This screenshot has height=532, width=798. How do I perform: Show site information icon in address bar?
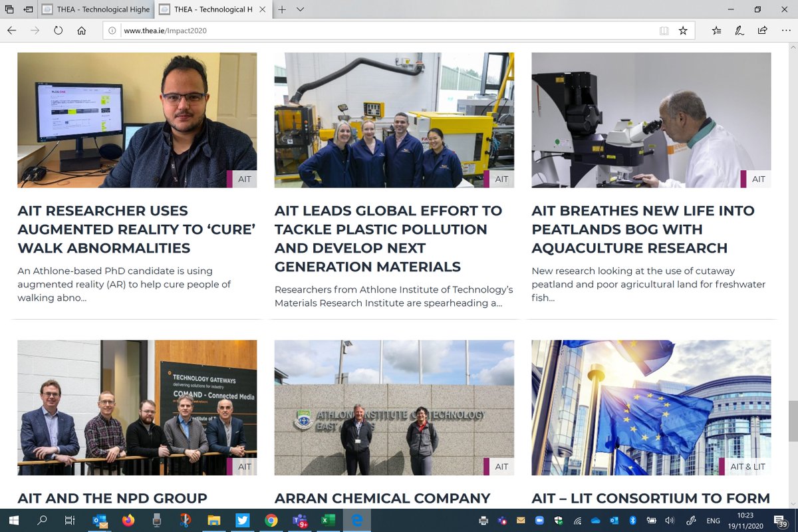coord(112,31)
